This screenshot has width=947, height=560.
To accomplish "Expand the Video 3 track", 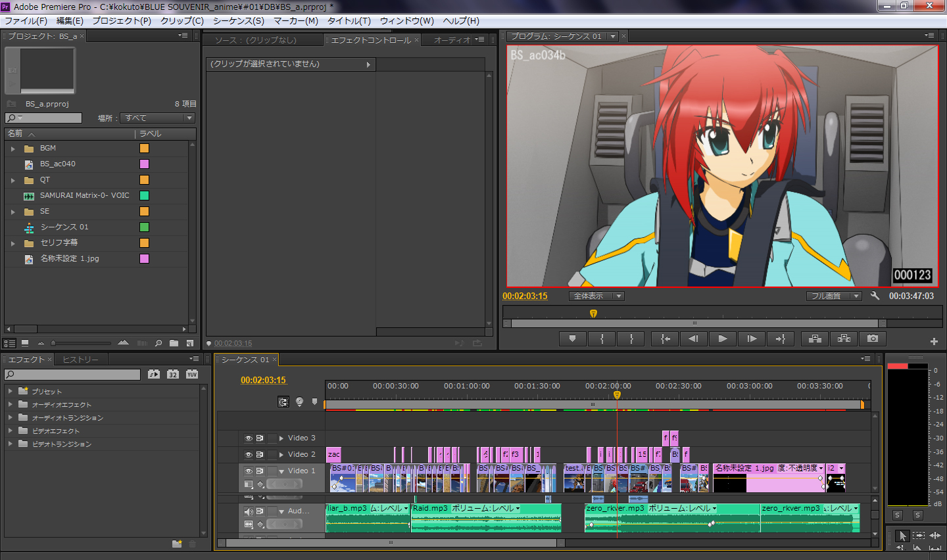I will point(281,438).
